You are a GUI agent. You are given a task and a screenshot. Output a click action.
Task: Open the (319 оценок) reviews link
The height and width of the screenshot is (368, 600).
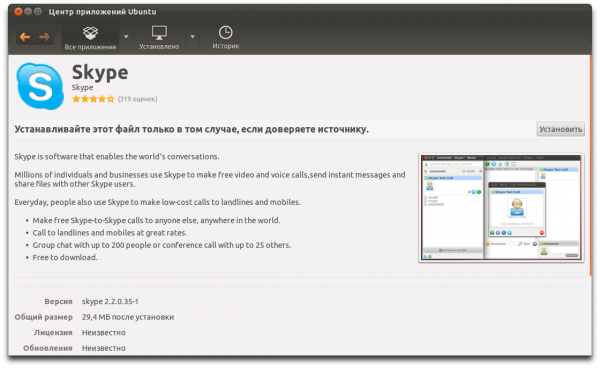click(137, 99)
